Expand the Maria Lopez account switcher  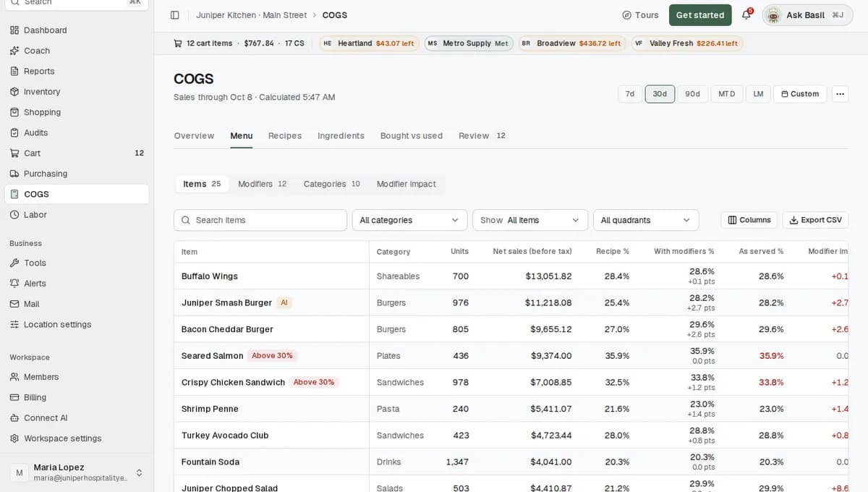(x=77, y=472)
